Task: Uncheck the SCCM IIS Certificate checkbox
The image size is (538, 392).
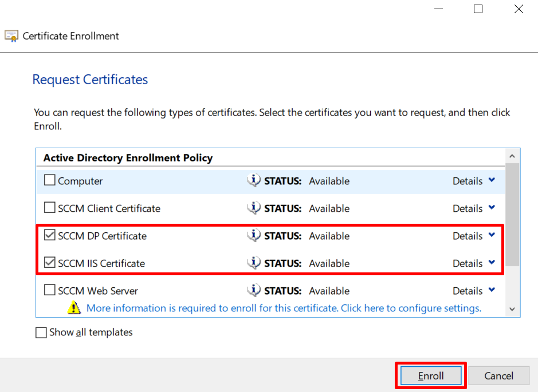Action: click(50, 262)
